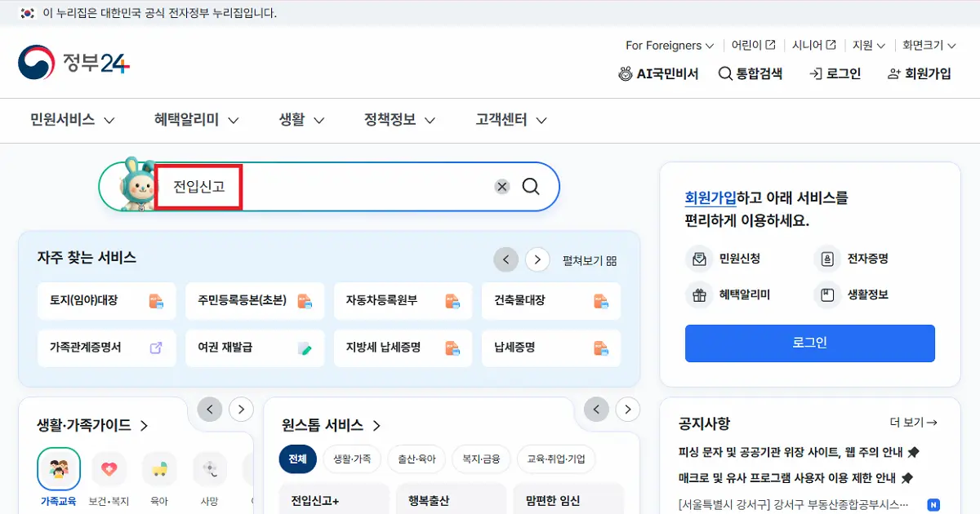980x514 pixels.
Task: Submit search with the magnifier button
Action: pyautogui.click(x=531, y=187)
